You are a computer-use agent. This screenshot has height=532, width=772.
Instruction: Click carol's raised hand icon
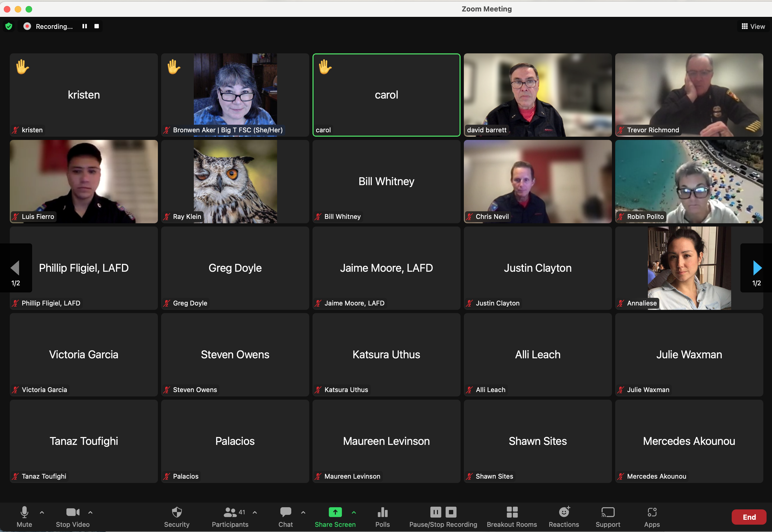coord(325,67)
